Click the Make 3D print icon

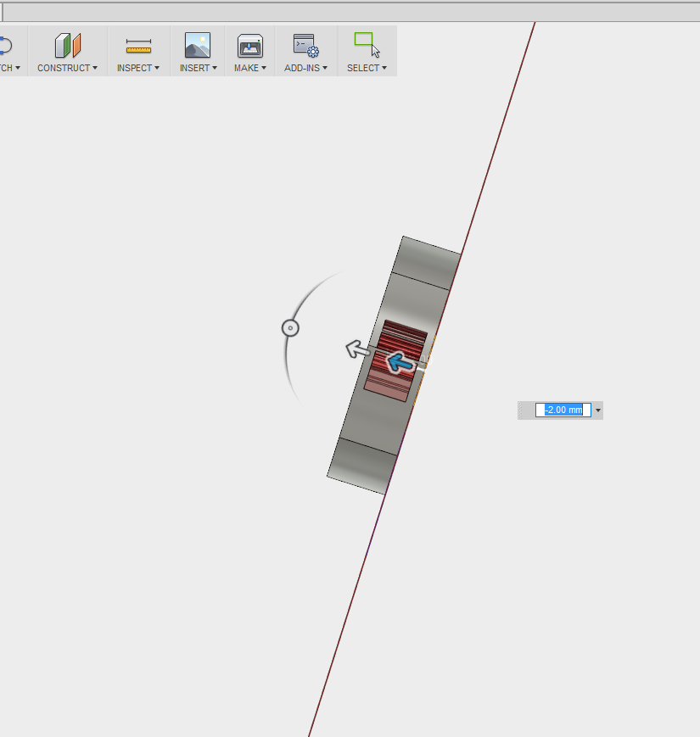click(x=249, y=44)
